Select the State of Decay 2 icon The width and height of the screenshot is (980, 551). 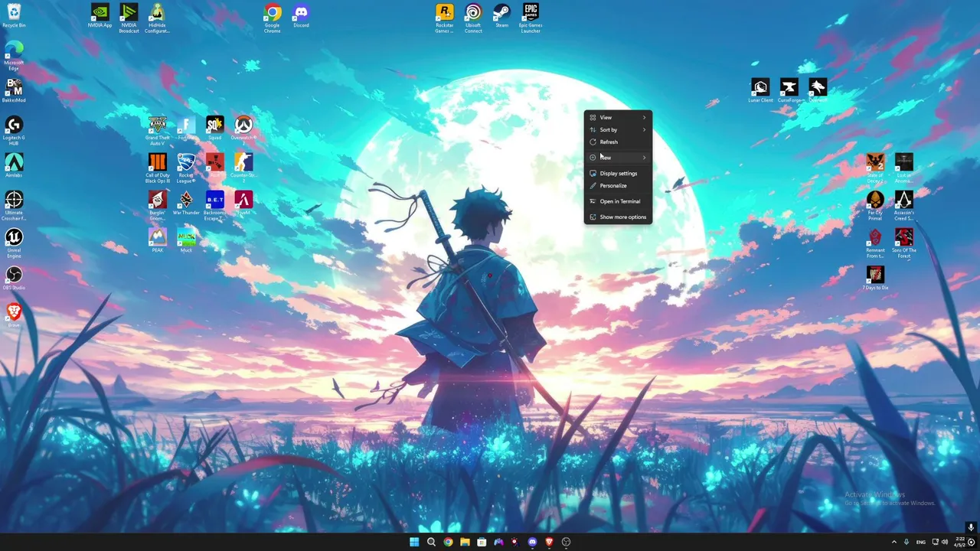point(875,168)
